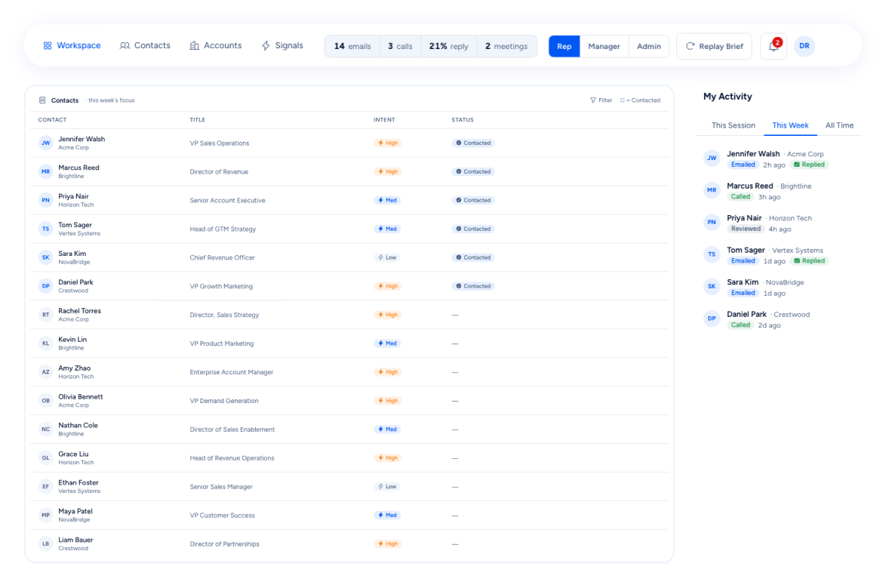Click Ethan Foster's EF avatar
This screenshot has width=886, height=588.
(46, 486)
